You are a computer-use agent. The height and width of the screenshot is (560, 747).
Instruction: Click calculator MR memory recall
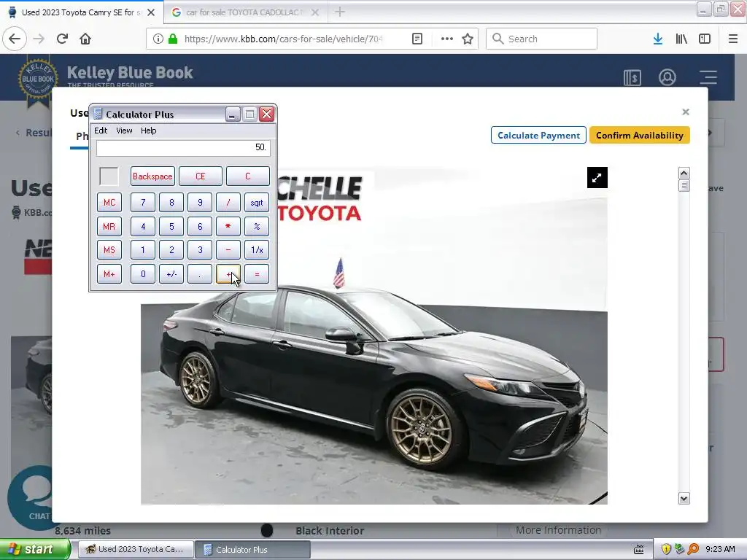click(109, 226)
